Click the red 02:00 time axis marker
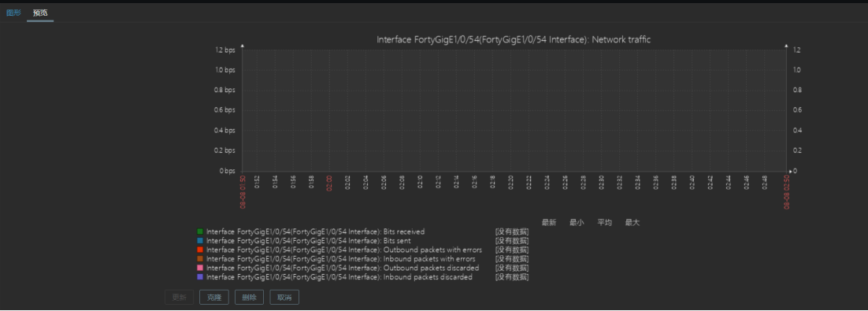This screenshot has height=311, width=868. (328, 183)
